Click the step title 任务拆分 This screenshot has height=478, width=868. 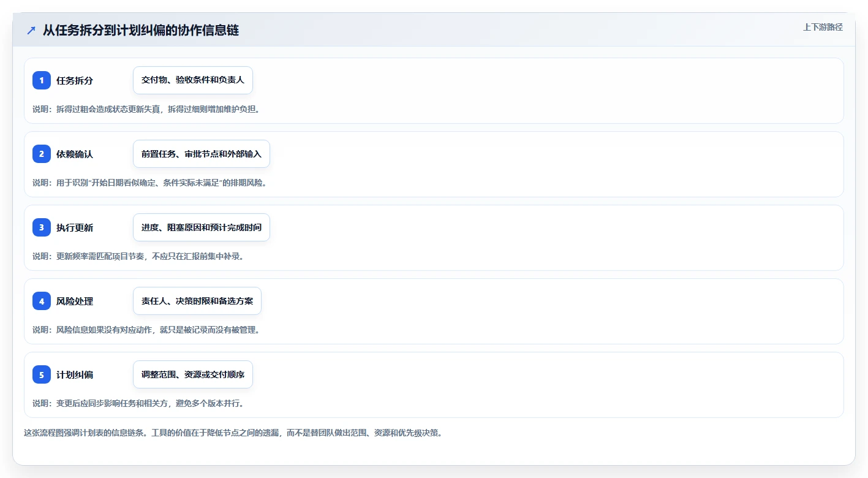point(75,81)
